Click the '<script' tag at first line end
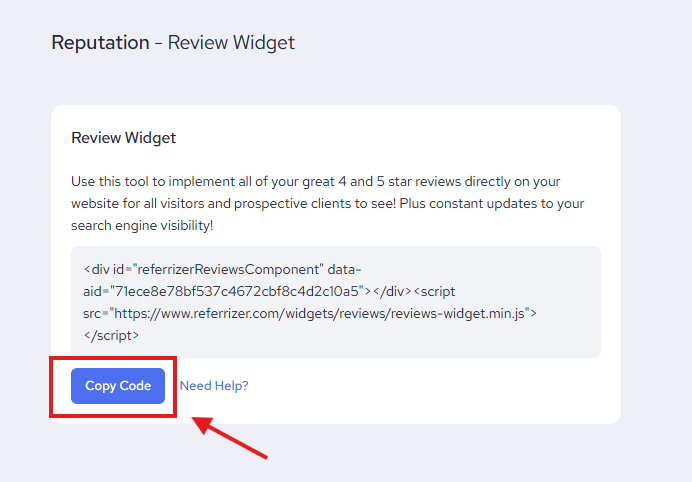692x482 pixels. click(x=435, y=291)
